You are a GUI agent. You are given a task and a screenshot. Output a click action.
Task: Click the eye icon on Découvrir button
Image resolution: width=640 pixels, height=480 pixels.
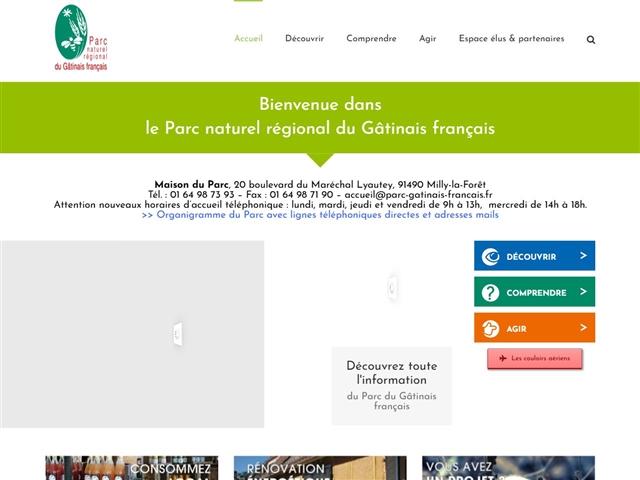(x=490, y=257)
